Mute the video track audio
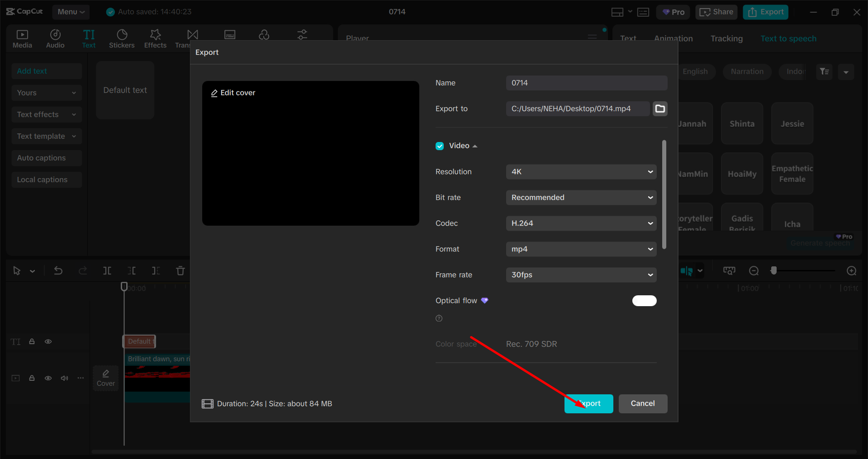This screenshot has height=459, width=868. pos(64,378)
